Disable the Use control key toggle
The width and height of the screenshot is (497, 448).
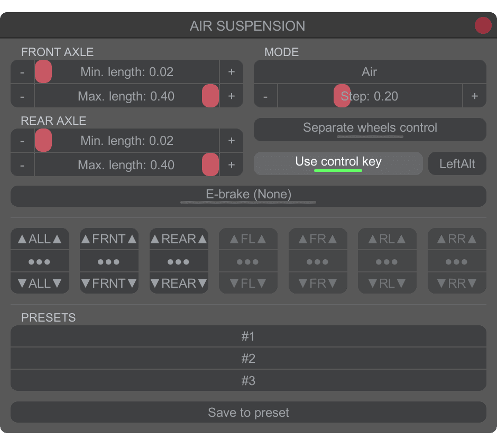click(x=338, y=163)
